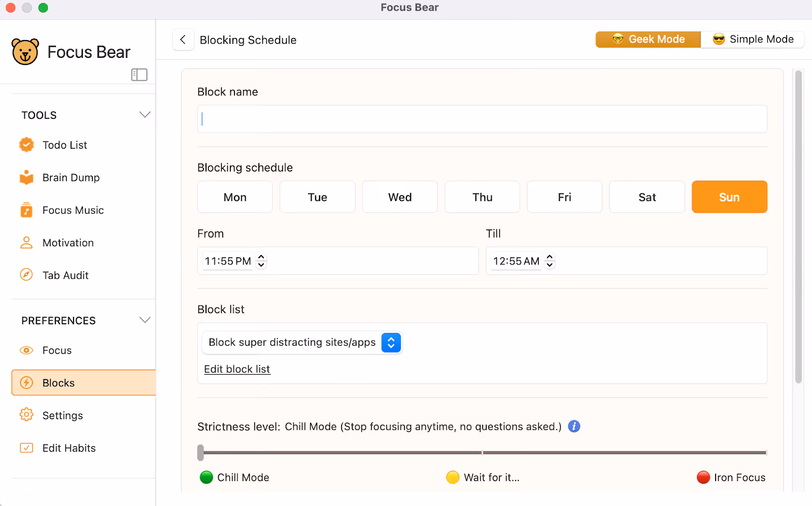This screenshot has height=506, width=812.
Task: Go back using the chevron arrow
Action: coord(183,40)
